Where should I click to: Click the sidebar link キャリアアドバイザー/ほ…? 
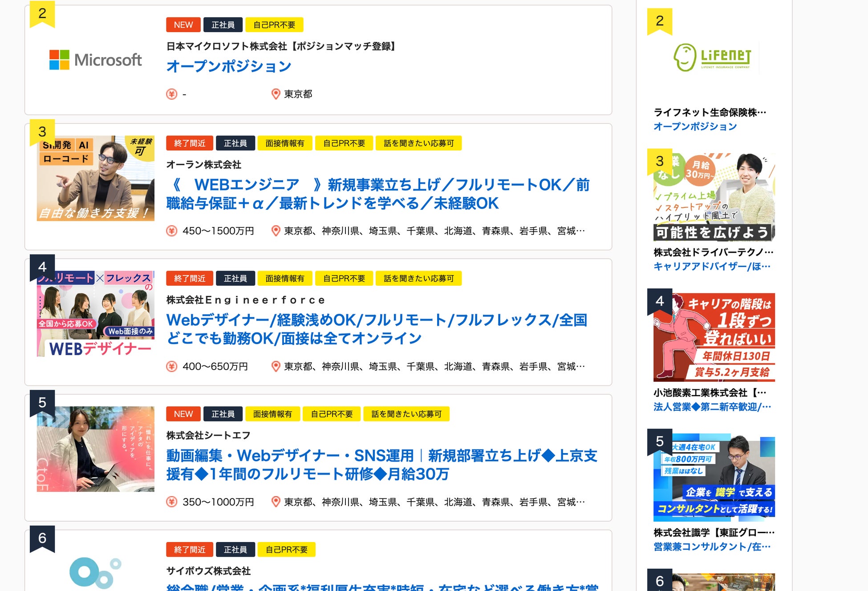(x=711, y=266)
